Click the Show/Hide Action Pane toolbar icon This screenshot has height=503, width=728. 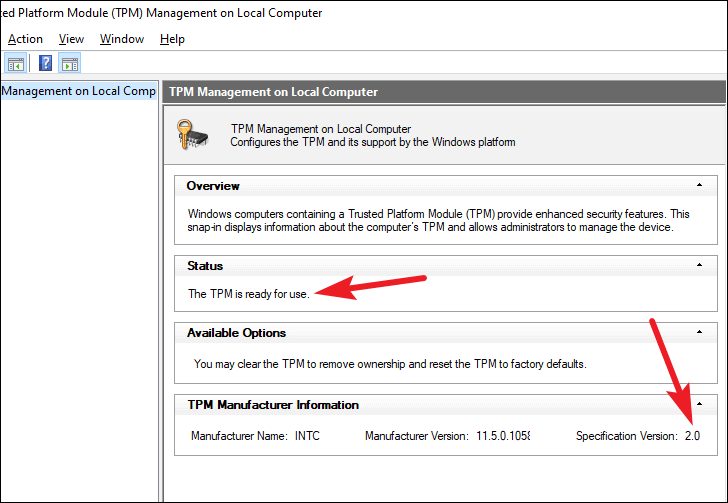tap(70, 64)
